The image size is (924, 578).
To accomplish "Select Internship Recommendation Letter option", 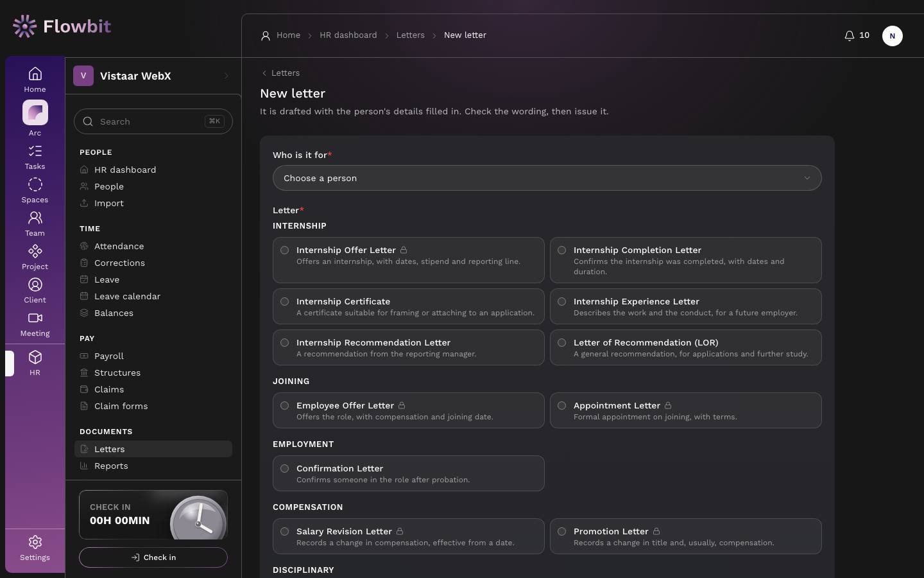I will pyautogui.click(x=409, y=347).
